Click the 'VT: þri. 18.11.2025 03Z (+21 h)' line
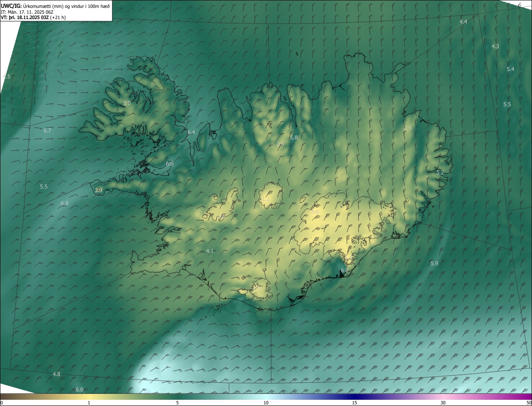Image resolution: width=532 pixels, height=406 pixels. tap(33, 17)
